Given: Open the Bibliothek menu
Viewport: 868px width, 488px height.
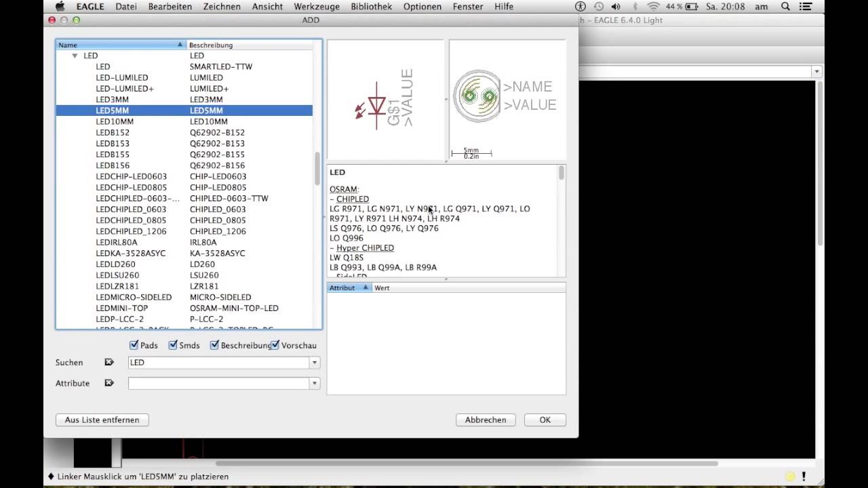Looking at the screenshot, I should click(x=372, y=6).
